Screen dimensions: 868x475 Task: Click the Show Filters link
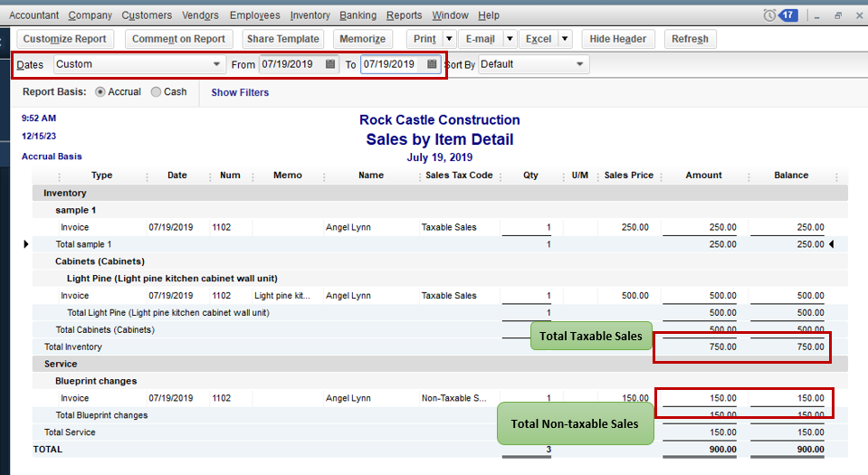point(240,92)
